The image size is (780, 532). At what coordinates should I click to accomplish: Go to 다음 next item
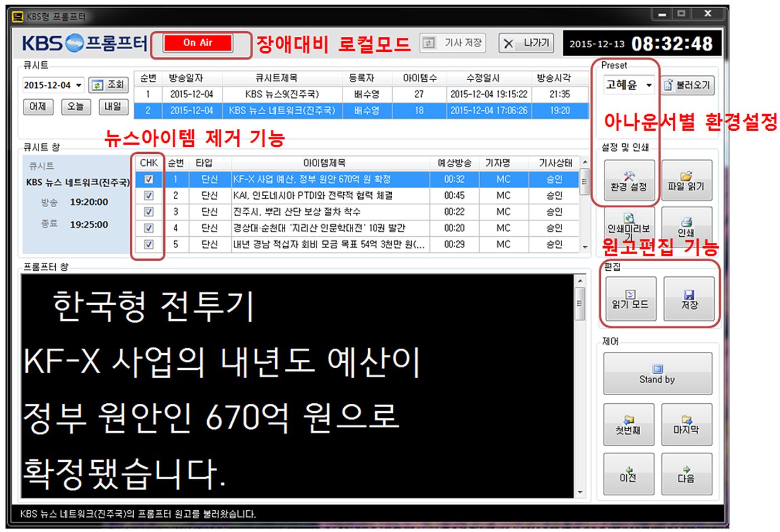(x=686, y=474)
